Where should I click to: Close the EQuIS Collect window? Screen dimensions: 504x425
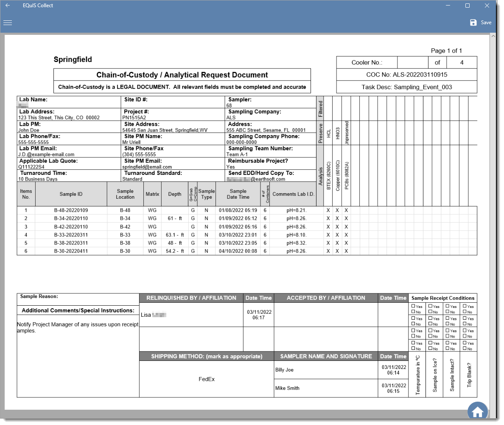click(487, 6)
